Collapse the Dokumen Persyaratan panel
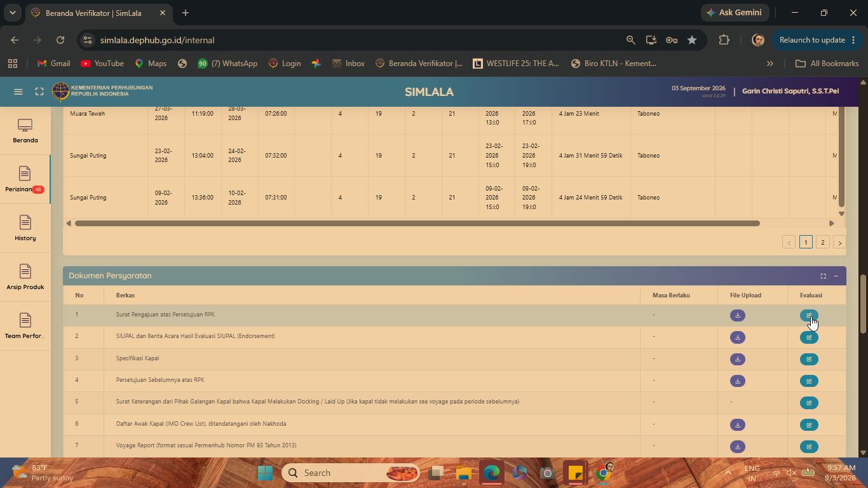 click(836, 276)
